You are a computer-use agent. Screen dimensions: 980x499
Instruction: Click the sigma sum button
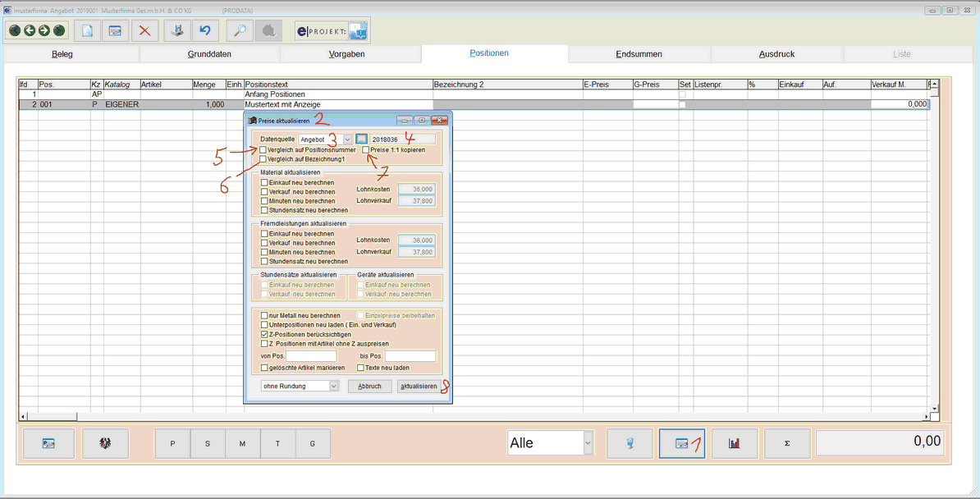786,443
